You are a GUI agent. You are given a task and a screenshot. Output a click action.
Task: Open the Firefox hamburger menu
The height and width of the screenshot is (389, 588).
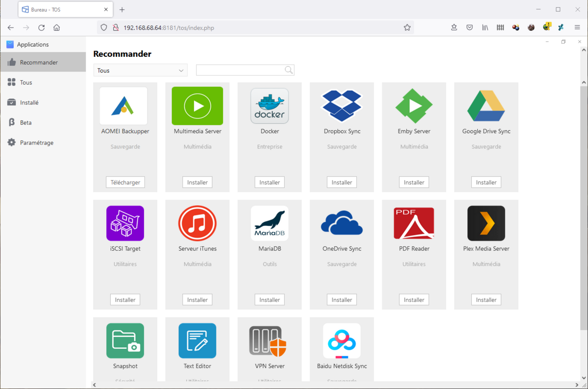tap(577, 28)
